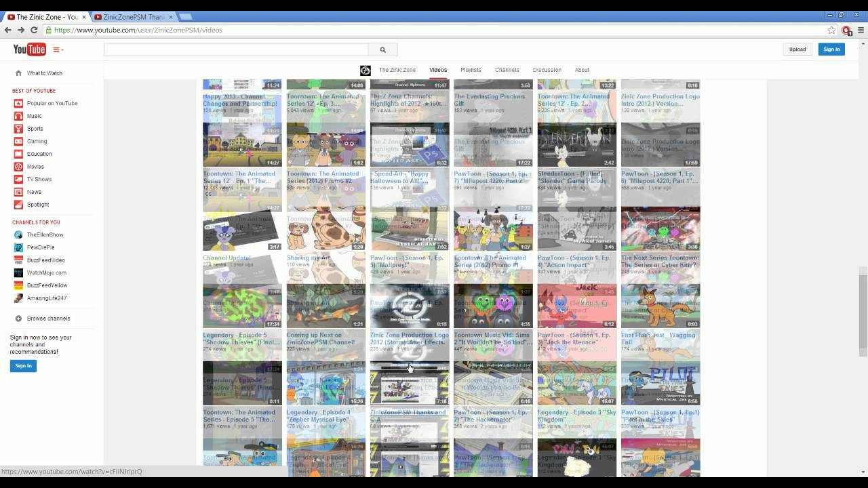868x488 pixels.
Task: Click the Zinic Zone channel avatar icon
Action: [365, 70]
